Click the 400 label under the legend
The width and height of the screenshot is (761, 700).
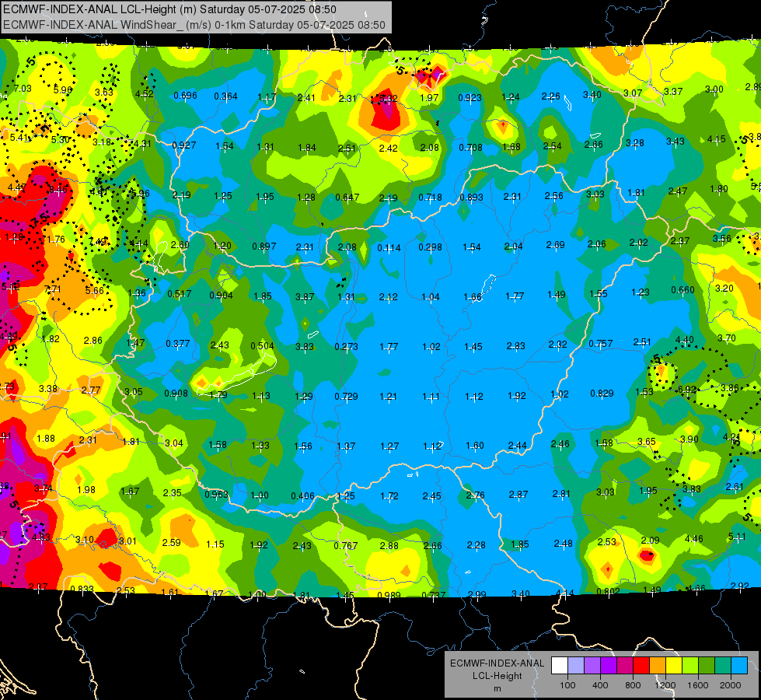[x=600, y=685]
